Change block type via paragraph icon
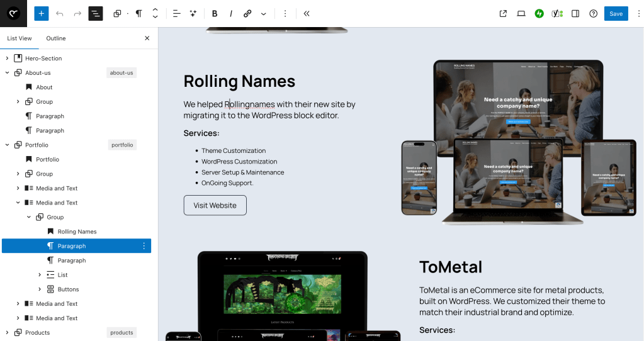644x341 pixels. tap(139, 14)
